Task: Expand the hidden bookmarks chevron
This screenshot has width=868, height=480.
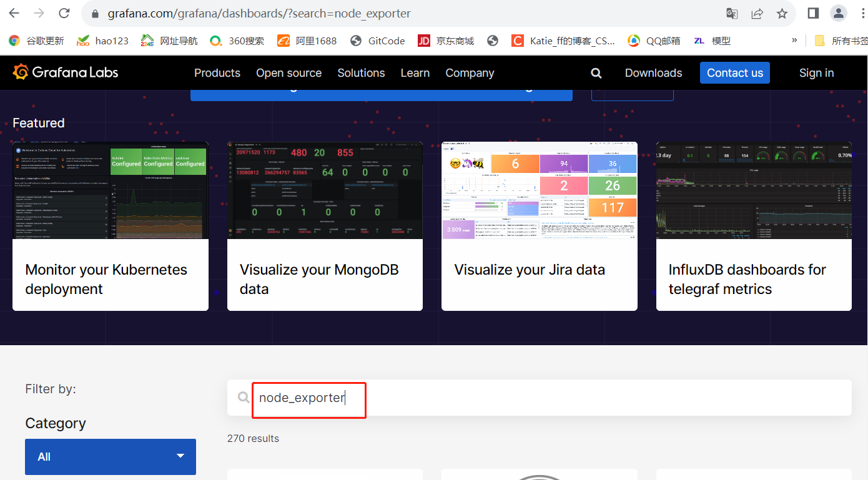Action: coord(794,41)
